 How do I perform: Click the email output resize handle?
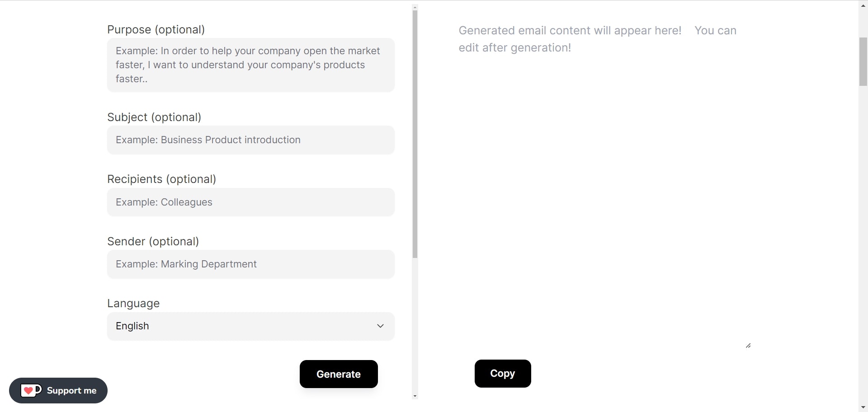click(x=748, y=346)
